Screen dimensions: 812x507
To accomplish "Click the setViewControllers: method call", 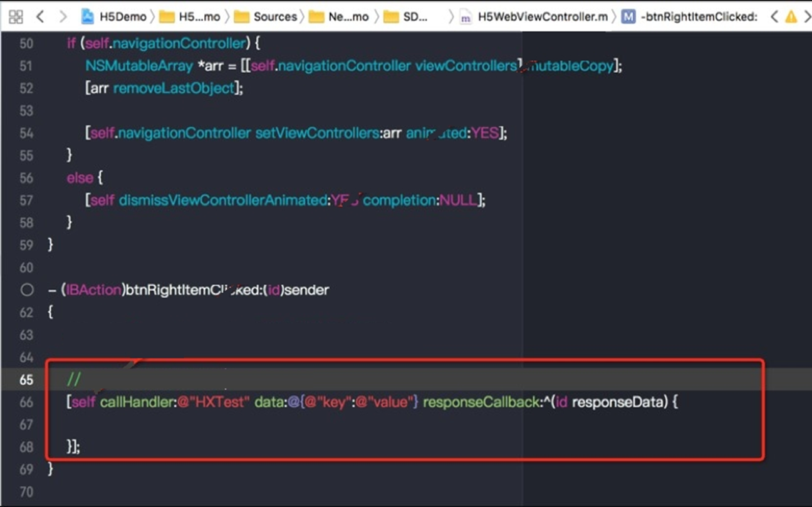I will coord(318,133).
